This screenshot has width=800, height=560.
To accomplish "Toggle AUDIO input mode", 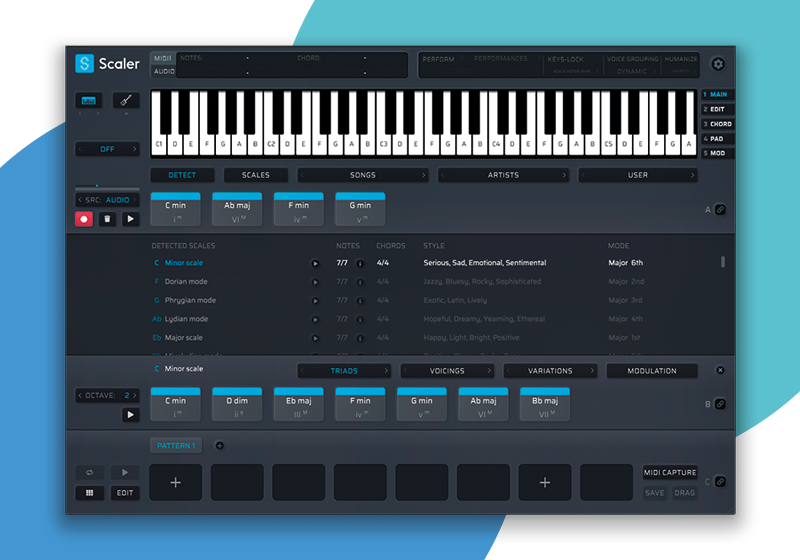I will (164, 71).
